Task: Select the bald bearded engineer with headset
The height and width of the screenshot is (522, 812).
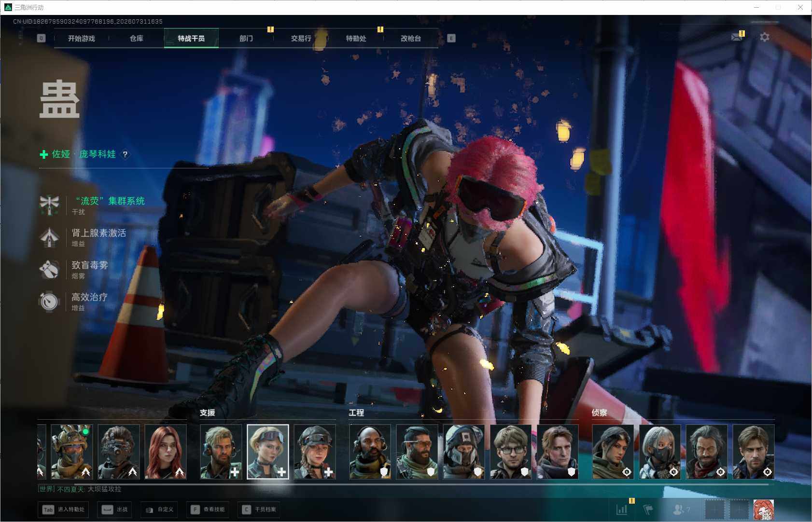Action: pyautogui.click(x=370, y=452)
